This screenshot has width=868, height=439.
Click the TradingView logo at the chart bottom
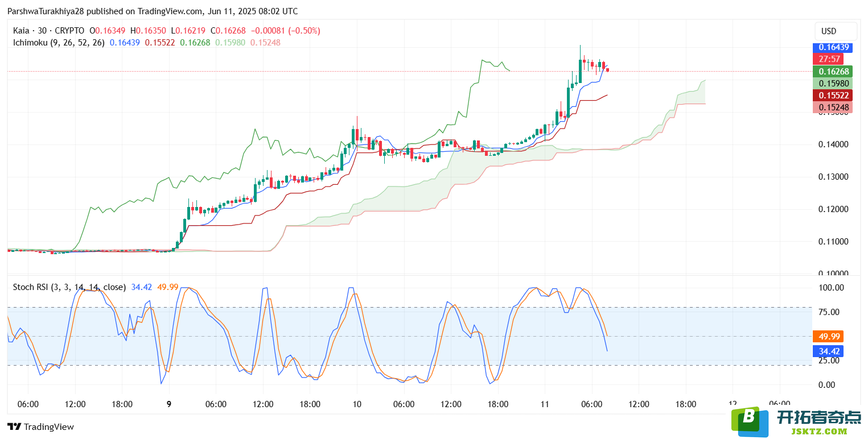coord(40,426)
